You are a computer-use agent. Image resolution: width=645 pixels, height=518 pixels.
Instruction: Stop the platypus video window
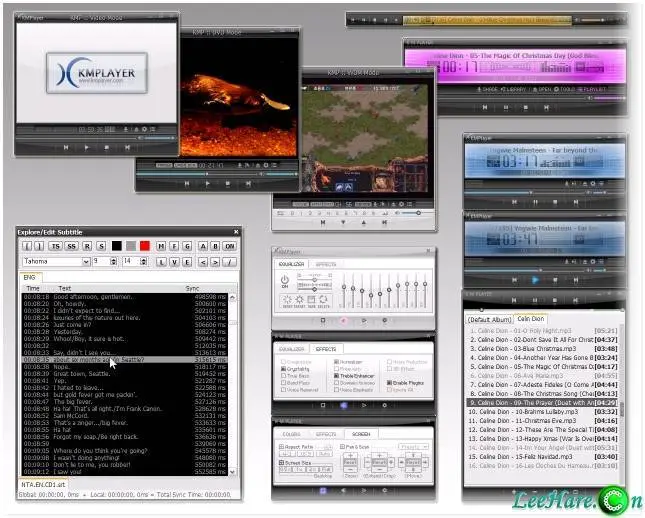point(227,184)
